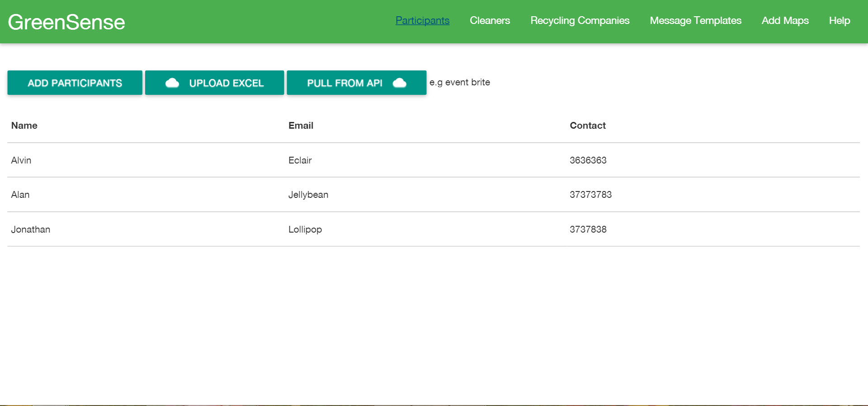Click the Name column header

coord(24,126)
